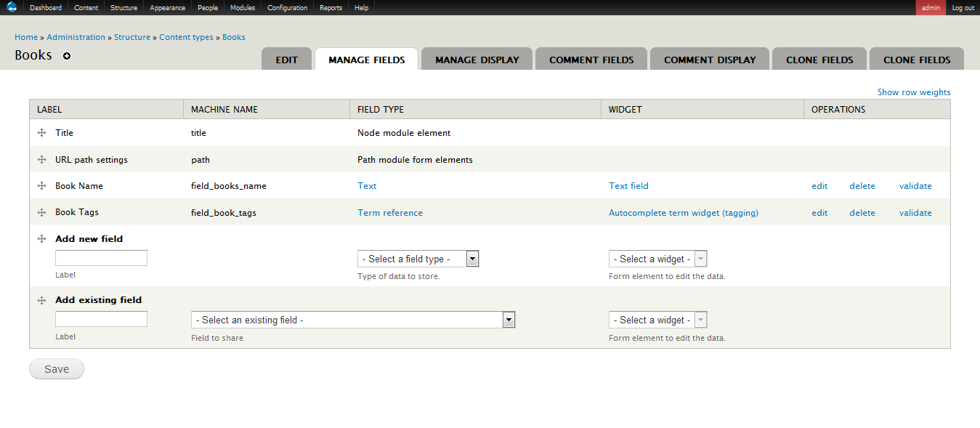The height and width of the screenshot is (428, 980).
Task: Click the Show row weights link
Action: coord(913,92)
